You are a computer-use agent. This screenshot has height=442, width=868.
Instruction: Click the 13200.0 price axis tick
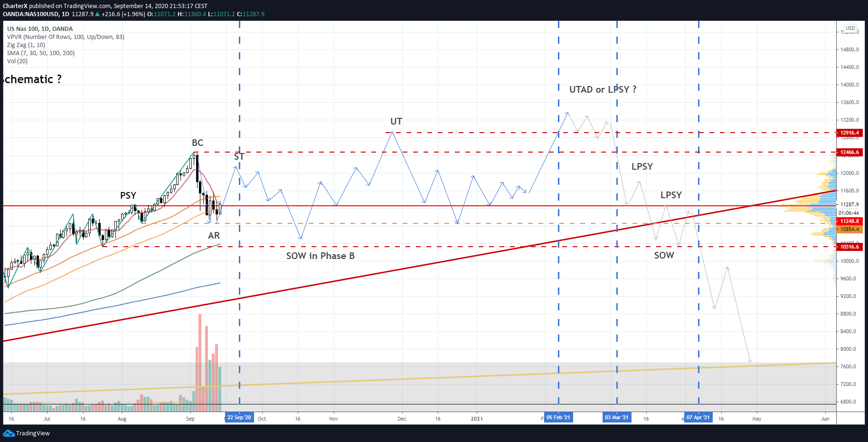pos(849,120)
